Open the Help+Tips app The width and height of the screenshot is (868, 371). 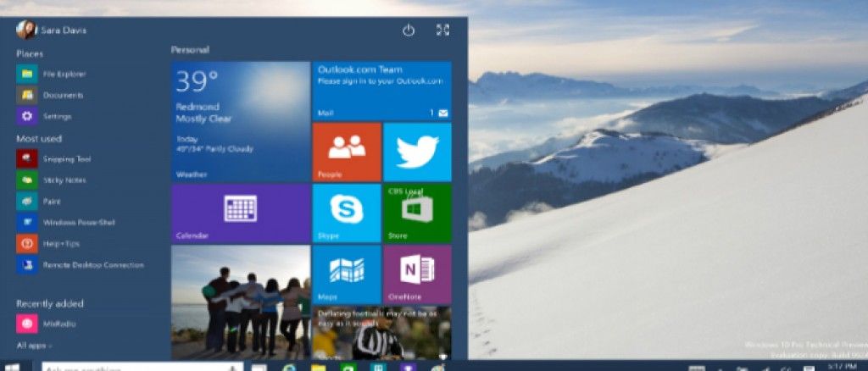[x=48, y=244]
